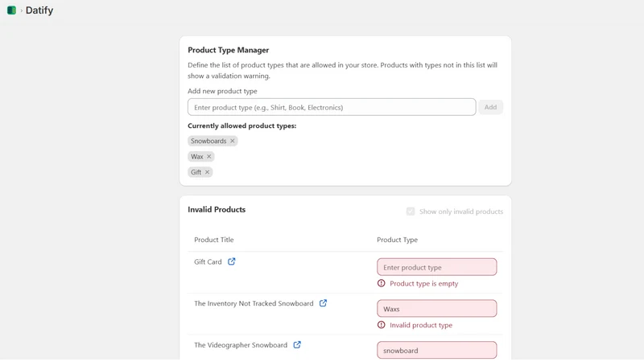Viewport: 644px width, 362px height.
Task: Open The Videographer Snowboard external link
Action: (x=297, y=345)
